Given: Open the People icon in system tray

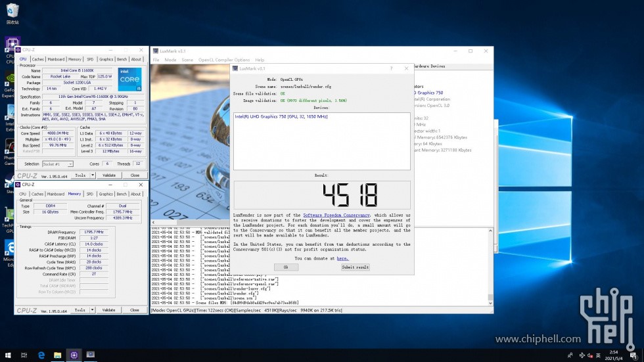Looking at the screenshot, I should [570, 355].
